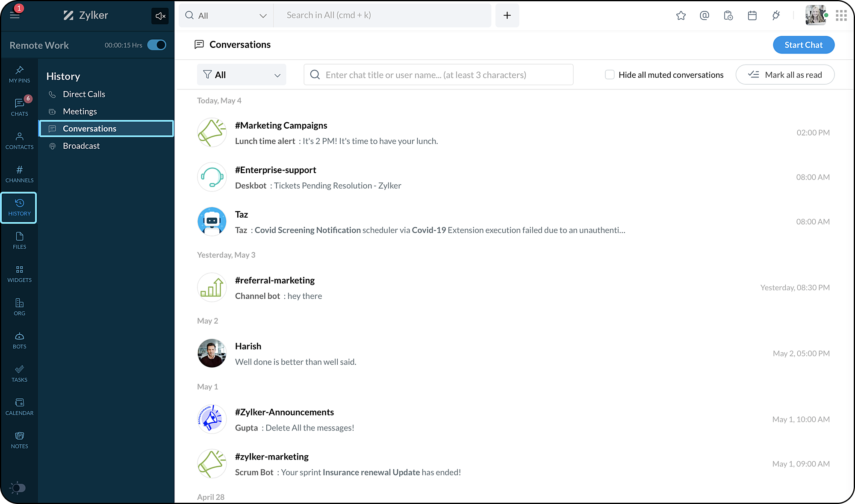Open the #Enterprise-support conversation
The width and height of the screenshot is (855, 504).
pyautogui.click(x=275, y=170)
